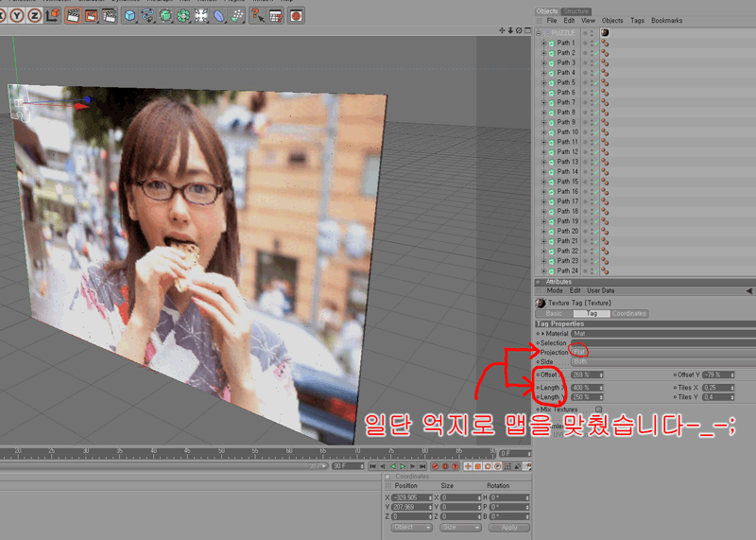The width and height of the screenshot is (756, 540).
Task: Add a Cube primitive object
Action: 129,16
